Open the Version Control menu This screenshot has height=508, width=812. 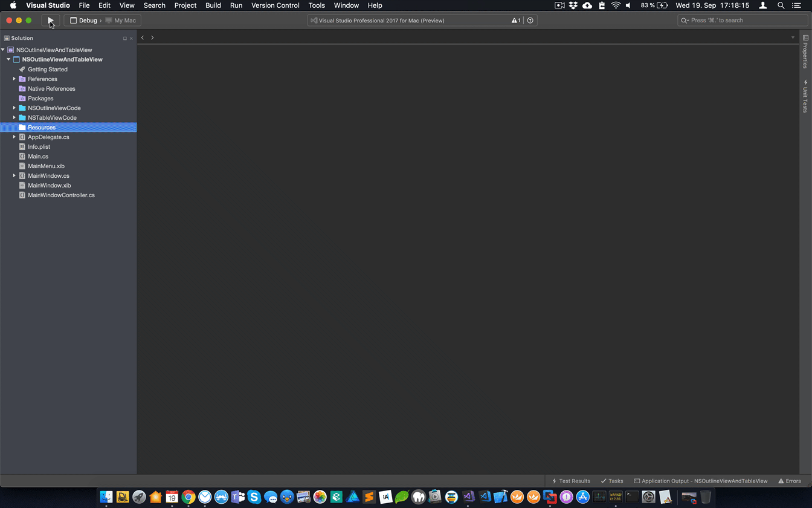click(275, 5)
